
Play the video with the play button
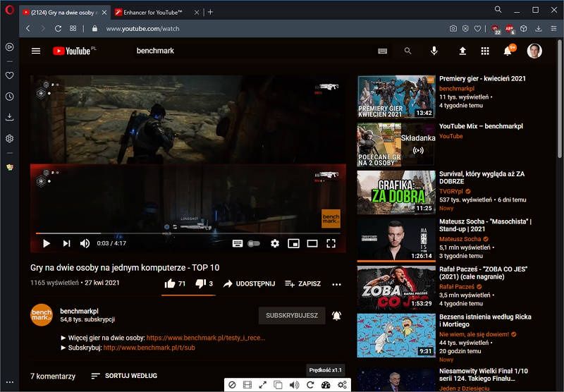(x=47, y=243)
